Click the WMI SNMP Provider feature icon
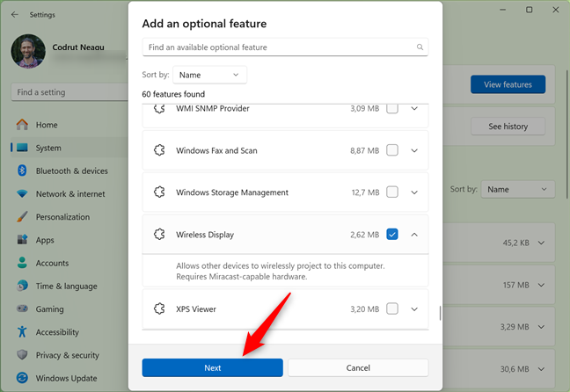 coord(159,108)
